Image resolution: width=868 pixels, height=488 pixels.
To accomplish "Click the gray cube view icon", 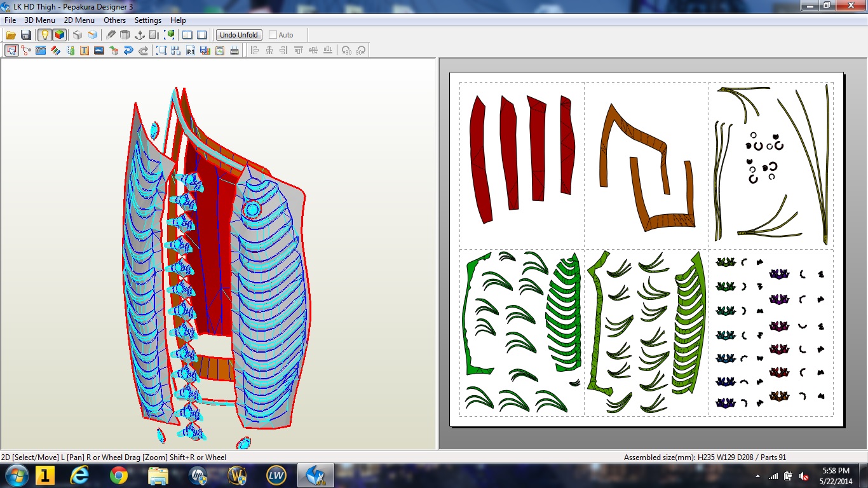I will pyautogui.click(x=77, y=35).
